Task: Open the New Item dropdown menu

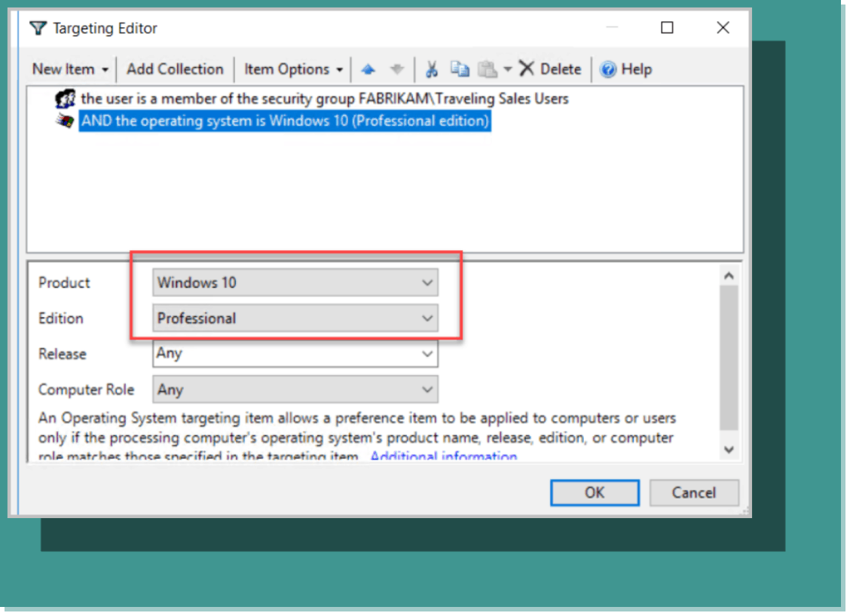Action: pyautogui.click(x=71, y=69)
